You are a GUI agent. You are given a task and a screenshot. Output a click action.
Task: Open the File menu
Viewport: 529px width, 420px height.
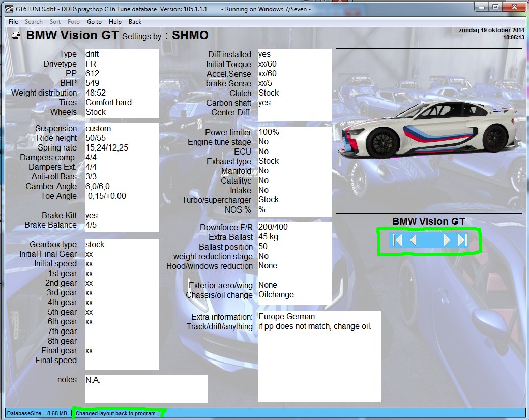pos(14,22)
